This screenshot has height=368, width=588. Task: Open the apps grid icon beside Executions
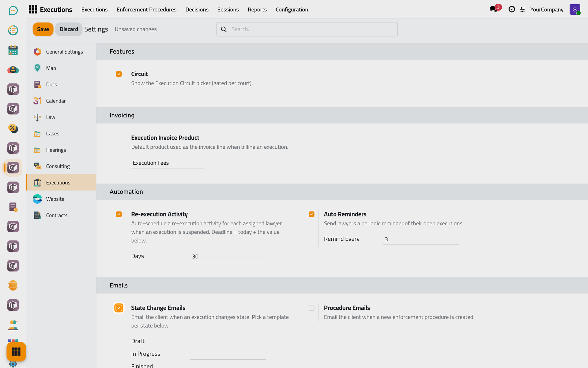point(33,10)
